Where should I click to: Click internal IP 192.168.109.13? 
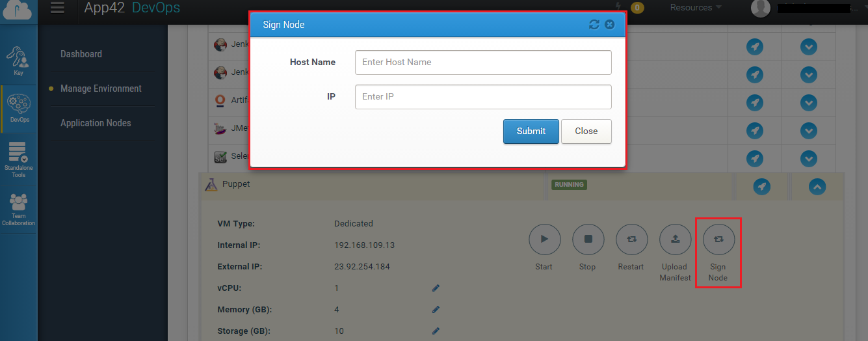pos(365,245)
